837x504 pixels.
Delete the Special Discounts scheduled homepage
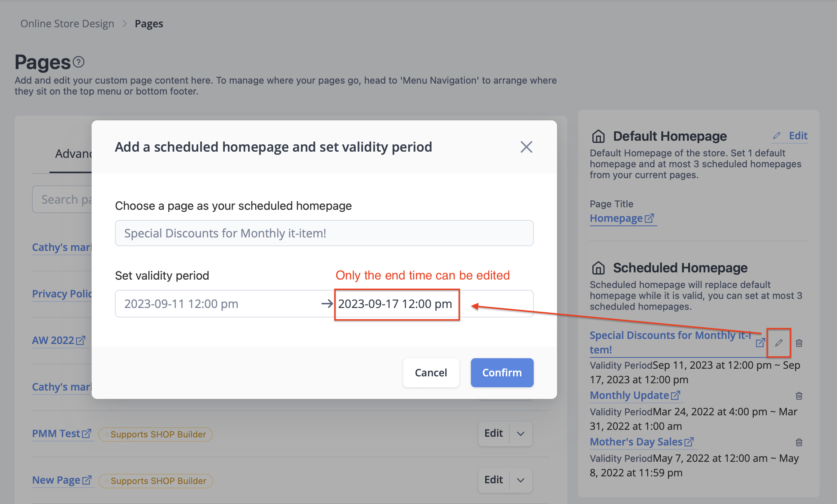[x=799, y=343]
